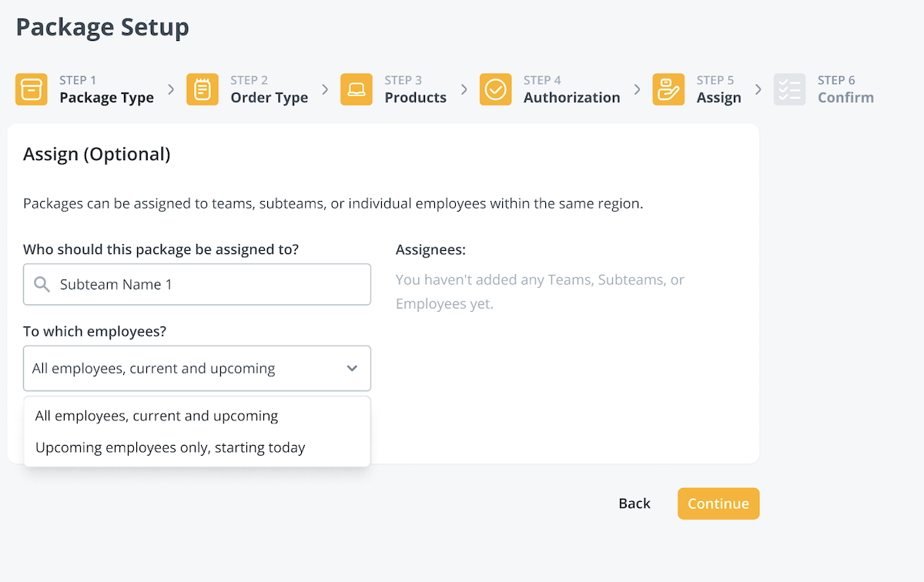Open Step 4 Authorization label
This screenshot has width=924, height=582.
(571, 98)
